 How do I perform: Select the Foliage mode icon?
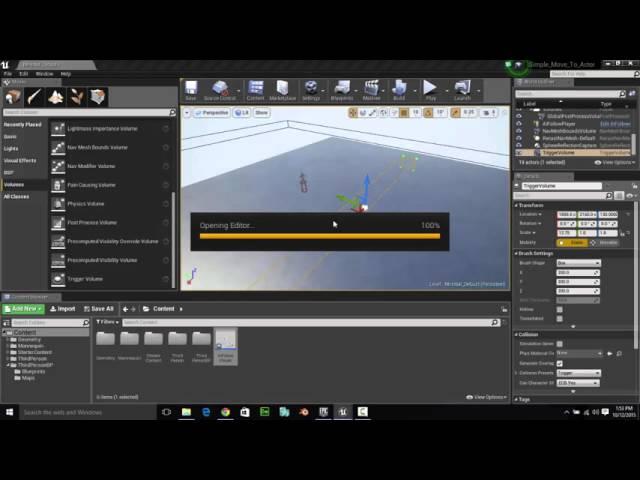[x=77, y=97]
